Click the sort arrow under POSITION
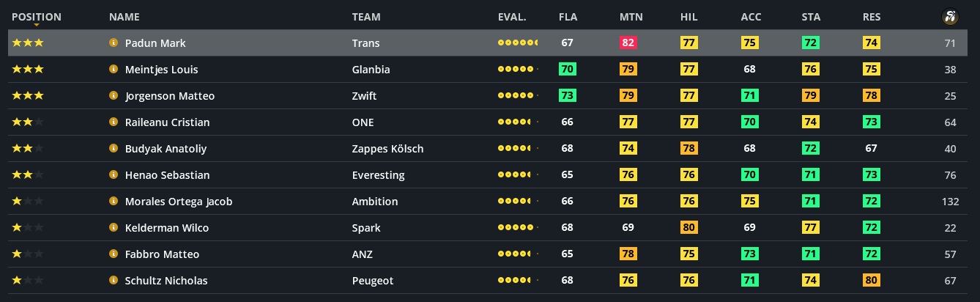 point(37,26)
